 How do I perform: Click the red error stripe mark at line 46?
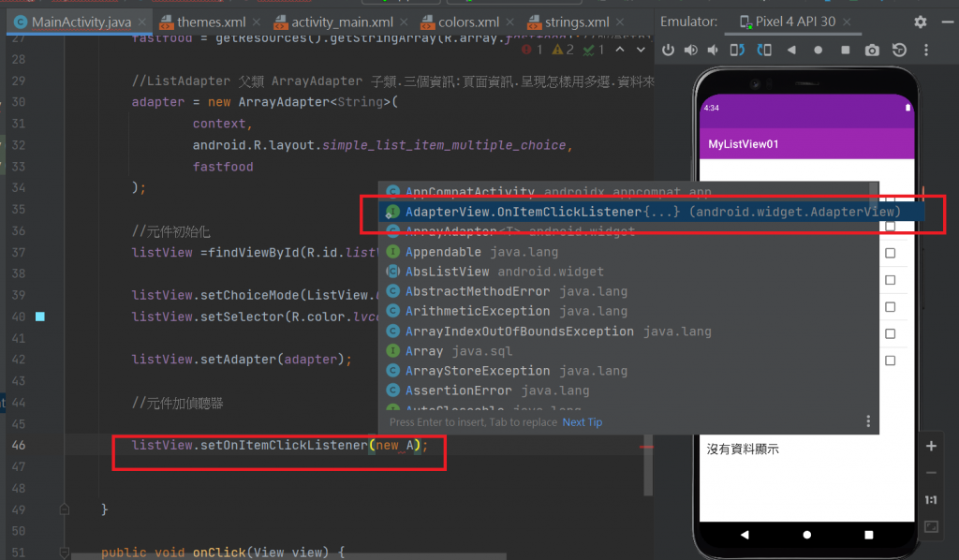coord(646,447)
